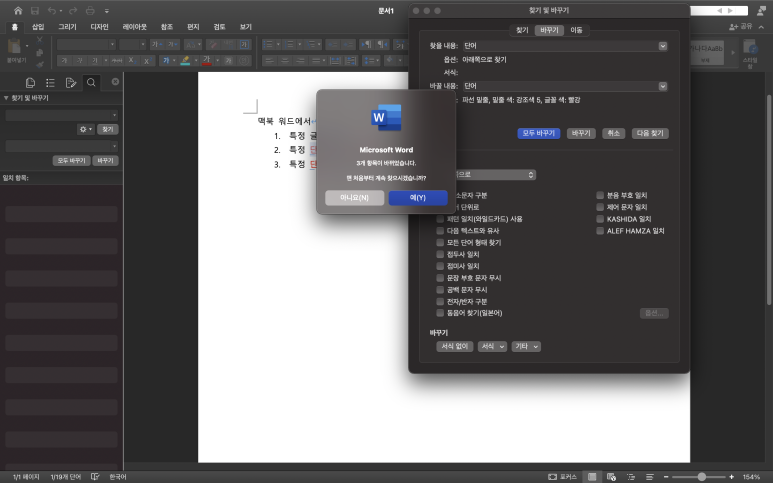This screenshot has height=483, width=773.
Task: Toggle the 분음 부호 일치 checkbox
Action: [600, 195]
